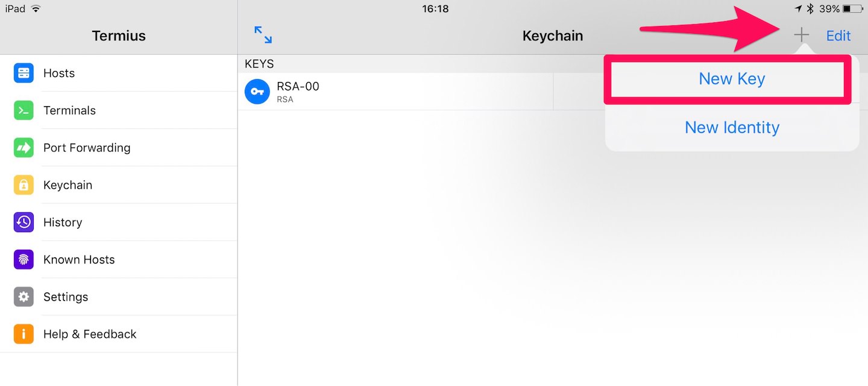
Task: Open the Hosts sidebar item
Action: pos(119,73)
